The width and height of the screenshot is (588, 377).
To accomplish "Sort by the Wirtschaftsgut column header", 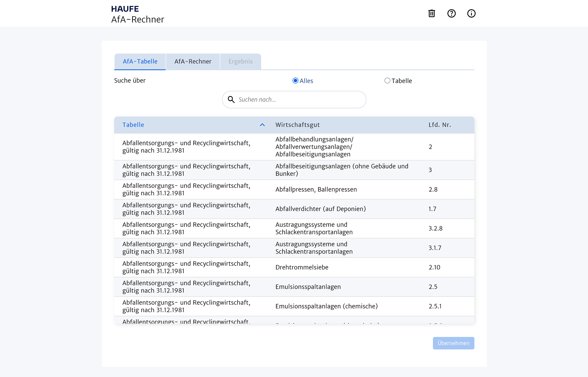I will tap(297, 125).
